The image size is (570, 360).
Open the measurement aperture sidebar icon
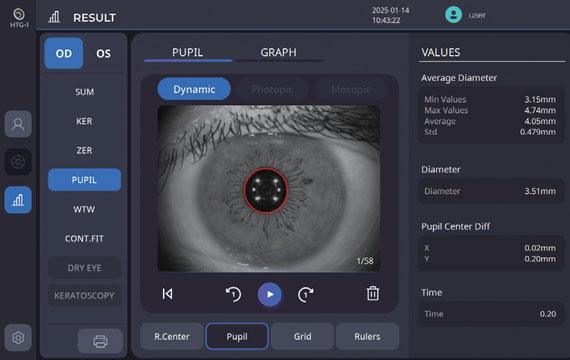18,162
